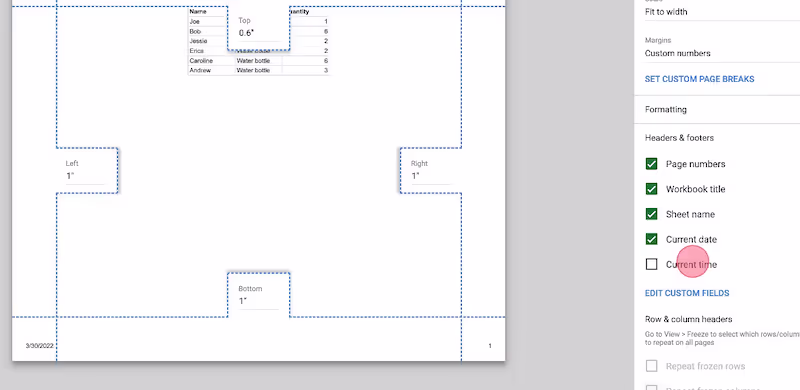Tick the Repeat frozen rows checkbox
Viewport: 800px width, 390px height.
coord(651,366)
